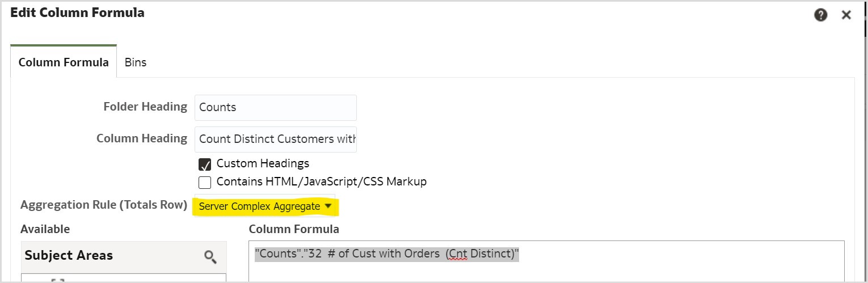The width and height of the screenshot is (868, 283).
Task: Click the Contains HTML/JavaScript/CSS Markup label
Action: (321, 182)
